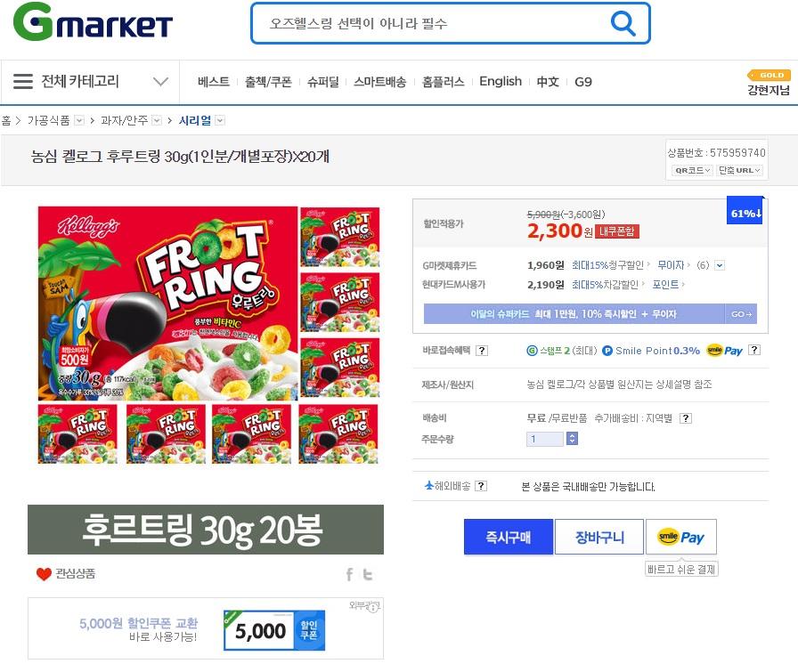Open the hamburger menu for 전체 카테고리

pyautogui.click(x=23, y=81)
